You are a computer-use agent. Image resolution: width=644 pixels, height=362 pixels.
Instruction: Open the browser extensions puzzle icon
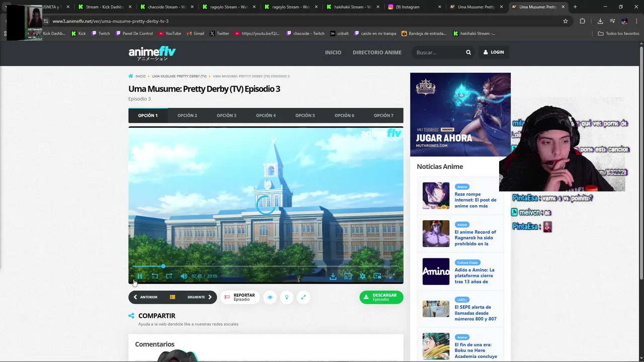[582, 21]
